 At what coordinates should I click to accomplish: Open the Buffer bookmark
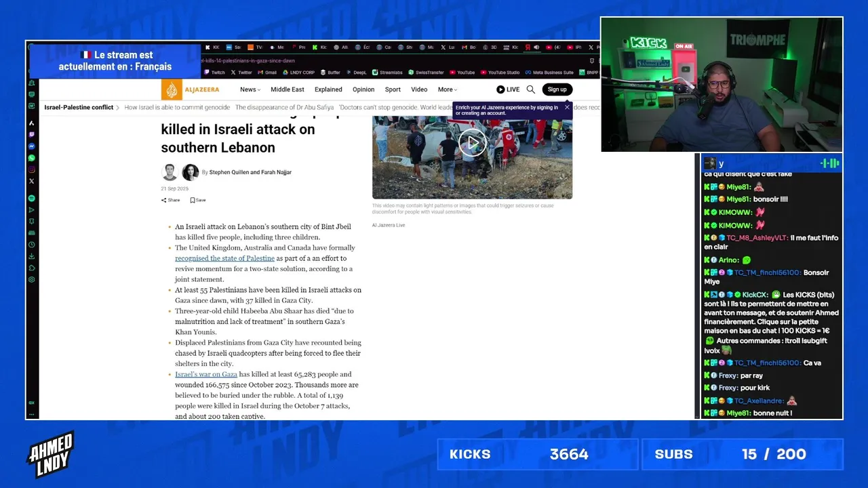tap(330, 72)
